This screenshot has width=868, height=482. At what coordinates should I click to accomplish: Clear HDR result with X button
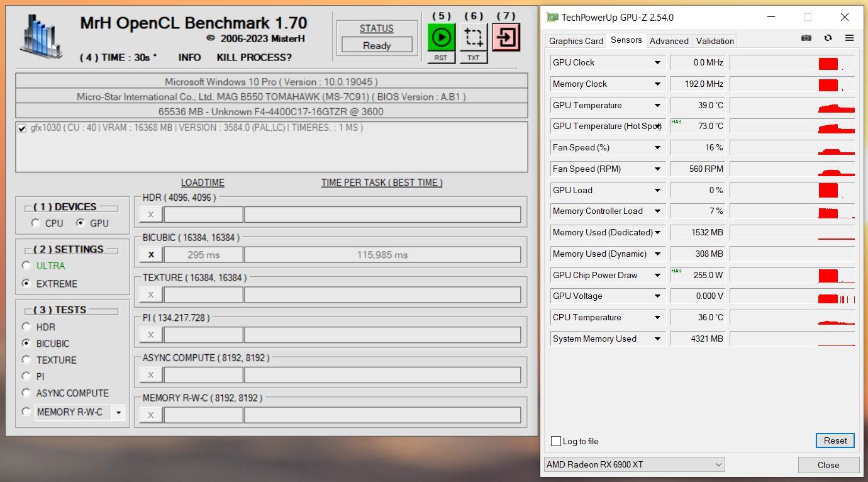pyautogui.click(x=151, y=215)
